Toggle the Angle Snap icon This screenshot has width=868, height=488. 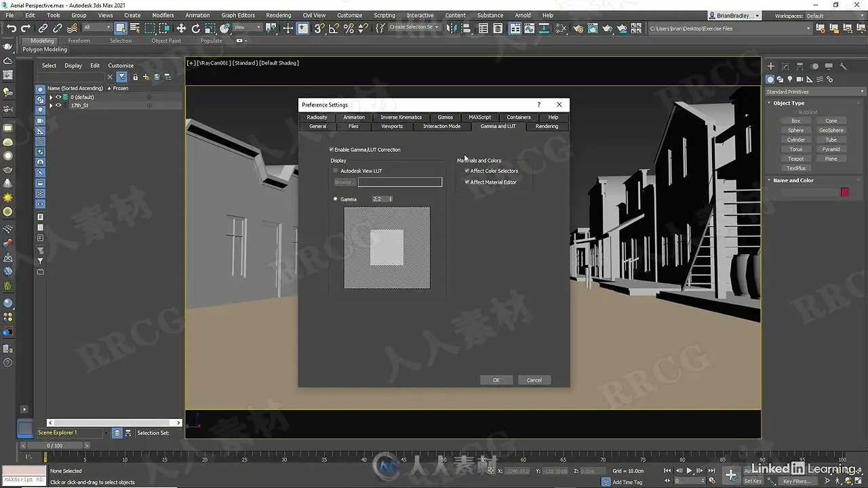tap(334, 28)
